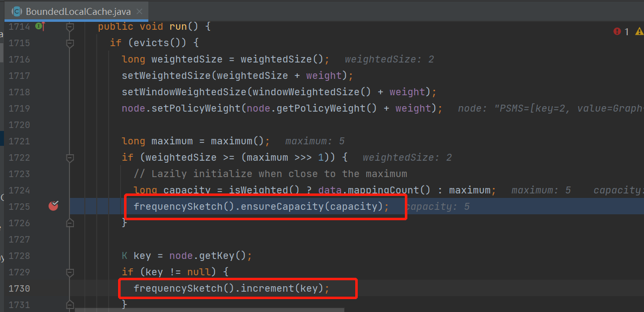Collapse the run() method using the fold arrow
Image resolution: width=644 pixels, height=312 pixels.
coord(69,26)
